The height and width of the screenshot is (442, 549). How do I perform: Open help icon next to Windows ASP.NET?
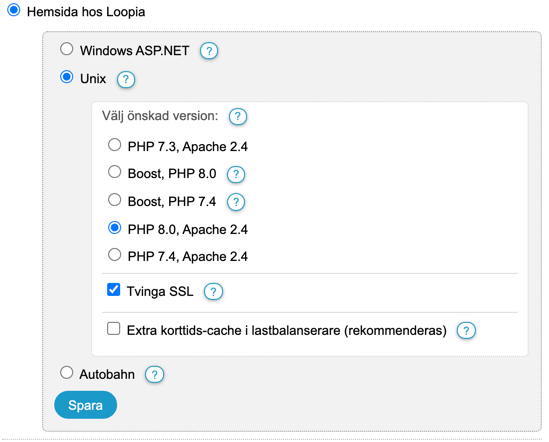pos(209,51)
